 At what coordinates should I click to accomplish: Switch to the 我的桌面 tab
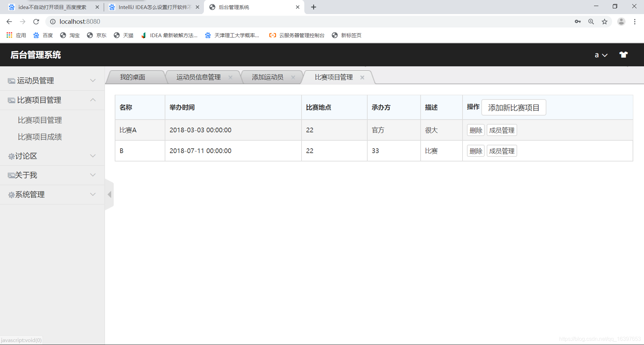click(x=133, y=77)
